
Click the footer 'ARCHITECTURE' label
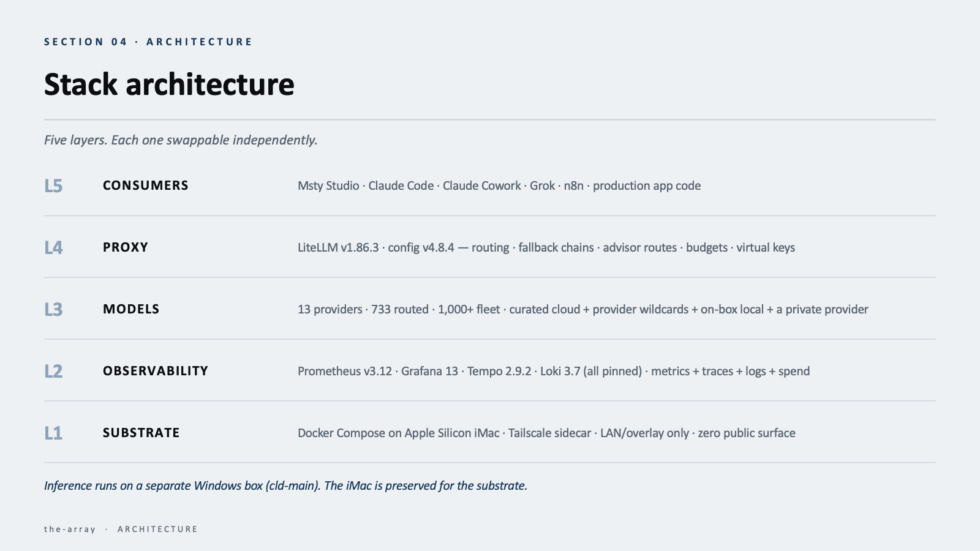[157, 529]
